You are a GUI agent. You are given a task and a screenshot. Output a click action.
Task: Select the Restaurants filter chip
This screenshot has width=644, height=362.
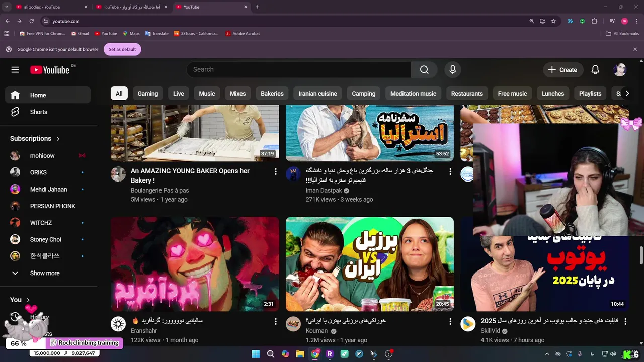467,94
